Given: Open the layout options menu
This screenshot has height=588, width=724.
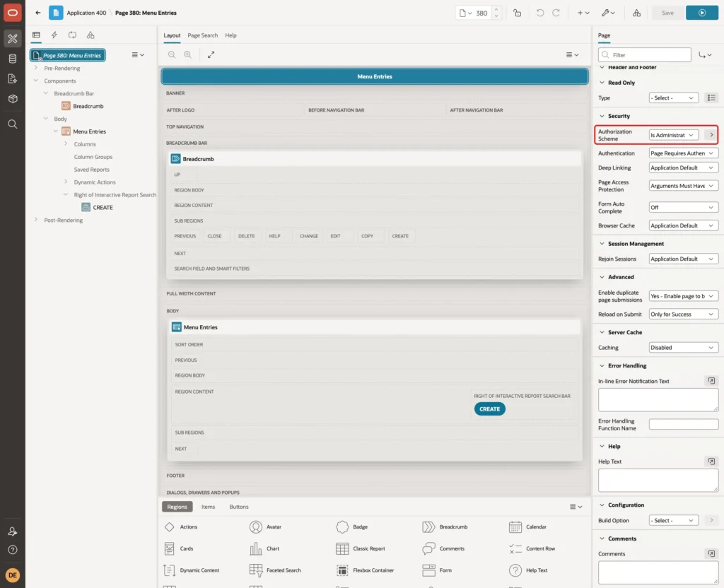Looking at the screenshot, I should pyautogui.click(x=572, y=54).
